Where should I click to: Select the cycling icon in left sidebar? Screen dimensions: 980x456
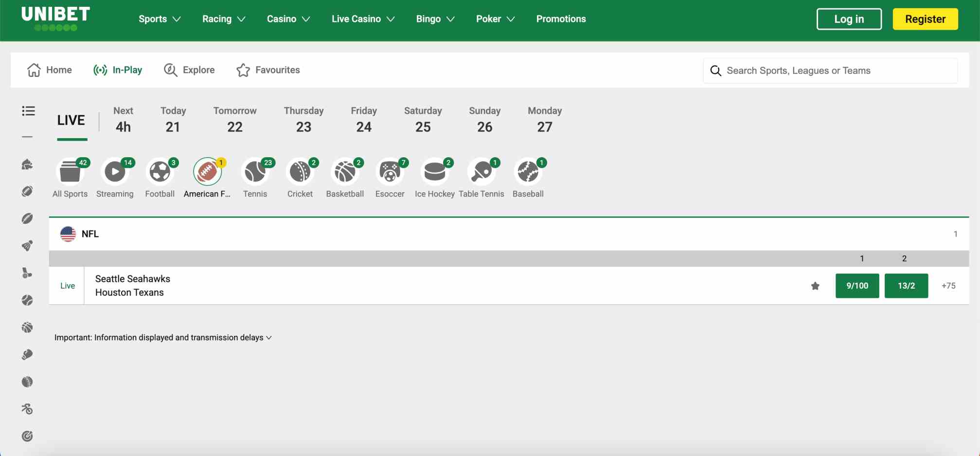pyautogui.click(x=28, y=409)
